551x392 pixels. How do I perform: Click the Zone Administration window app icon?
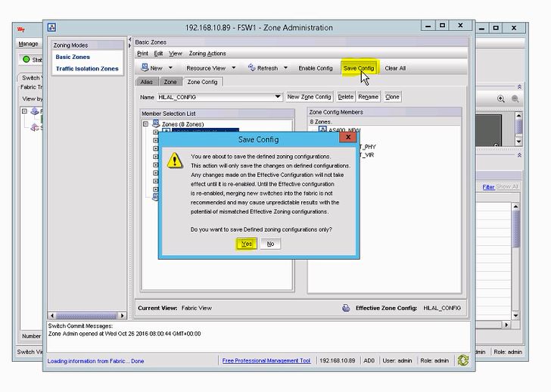[x=51, y=27]
